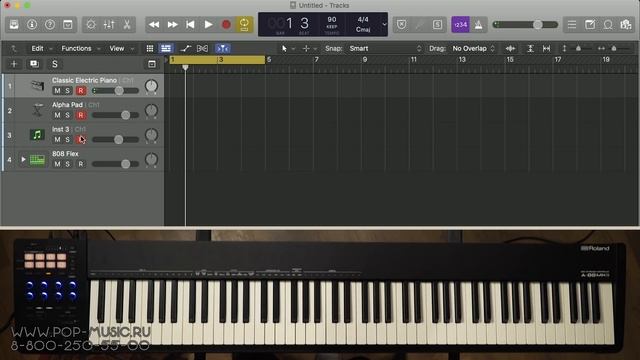Toggle the Solo button in the control bar

point(437,24)
